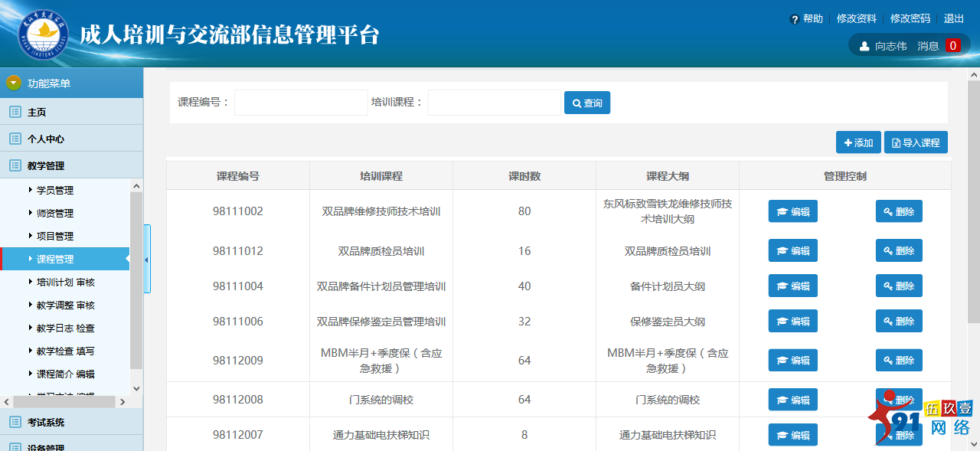Click the 主页 list icon in sidebar
Image resolution: width=980 pixels, height=451 pixels.
click(15, 112)
